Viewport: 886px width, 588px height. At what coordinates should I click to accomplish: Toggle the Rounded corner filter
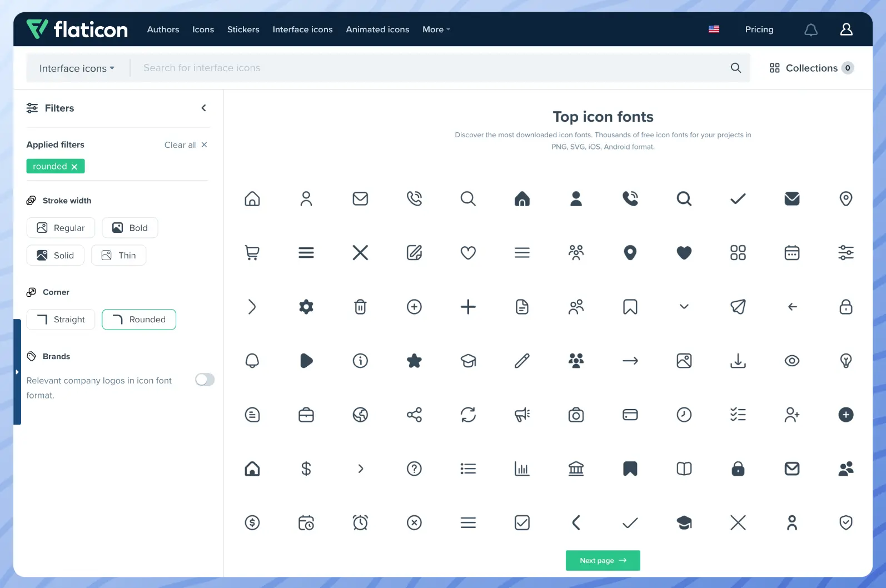pos(139,320)
